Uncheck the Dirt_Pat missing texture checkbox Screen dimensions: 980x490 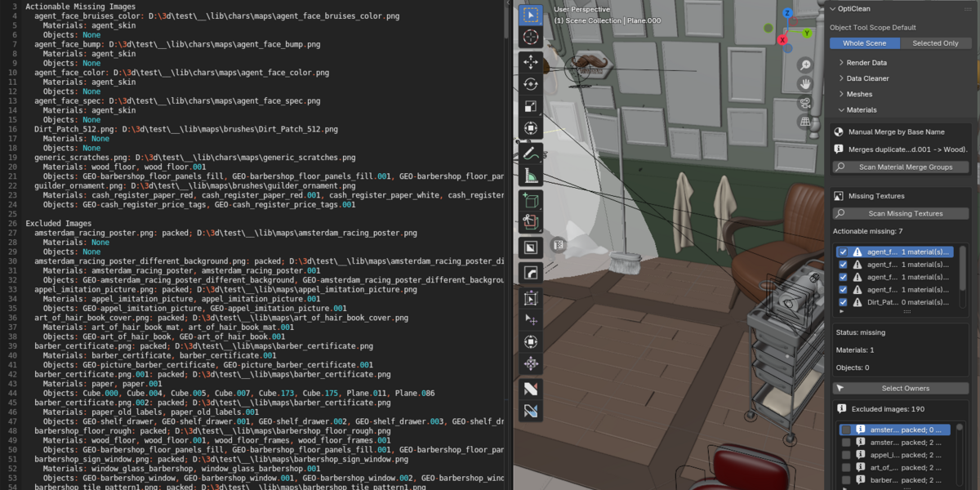(x=844, y=301)
